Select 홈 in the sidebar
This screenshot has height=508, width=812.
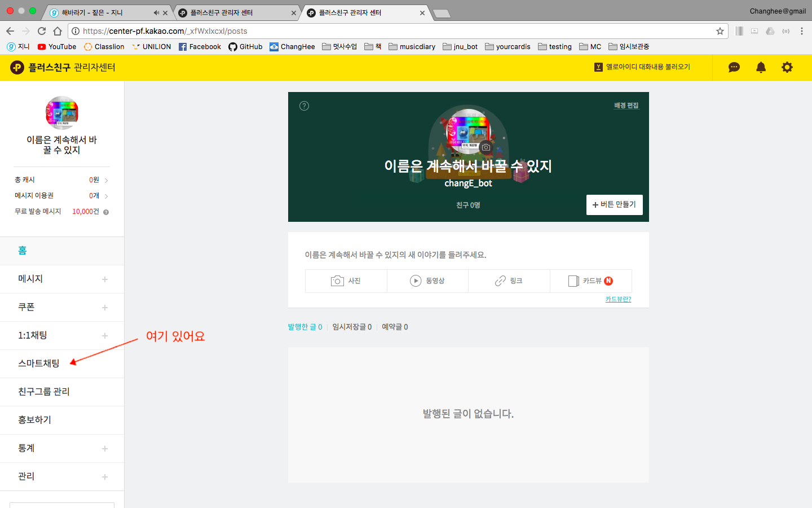[62, 251]
